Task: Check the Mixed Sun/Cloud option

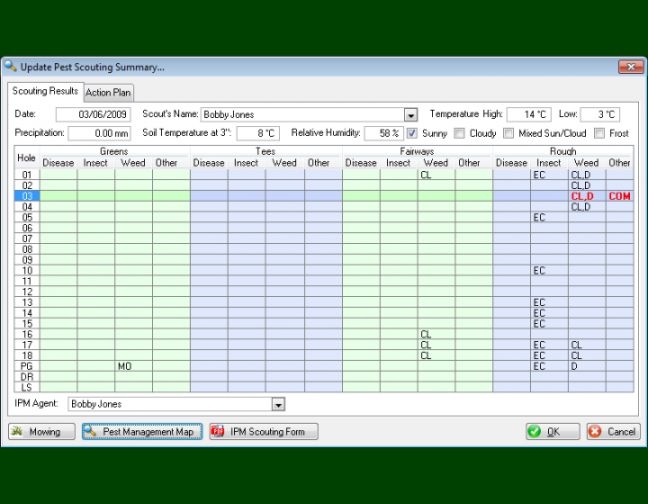Action: (508, 133)
